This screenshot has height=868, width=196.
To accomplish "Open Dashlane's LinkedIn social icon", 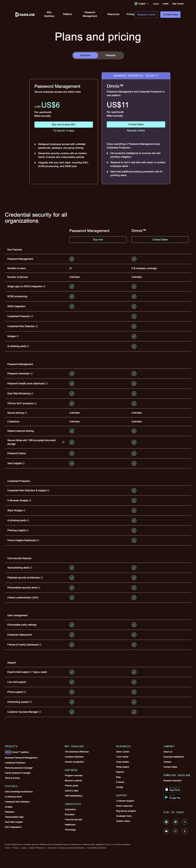I will click(167, 822).
